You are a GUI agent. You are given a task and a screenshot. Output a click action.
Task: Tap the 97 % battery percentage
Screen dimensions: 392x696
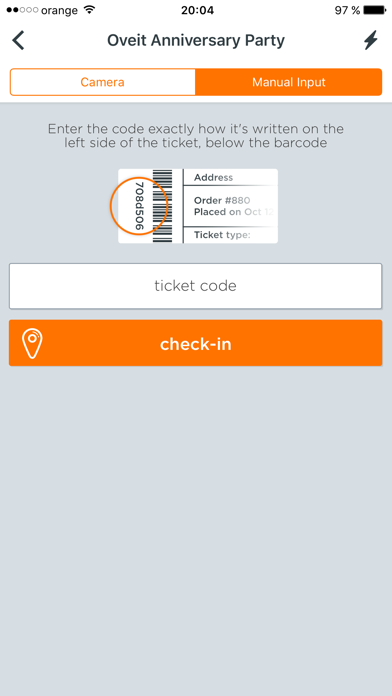(x=347, y=10)
